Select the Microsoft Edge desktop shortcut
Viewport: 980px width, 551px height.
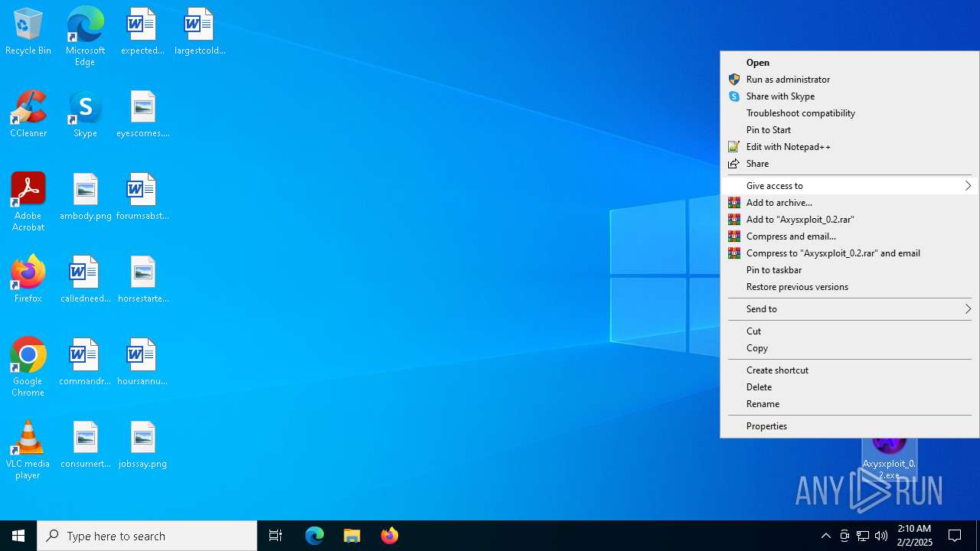[x=85, y=36]
